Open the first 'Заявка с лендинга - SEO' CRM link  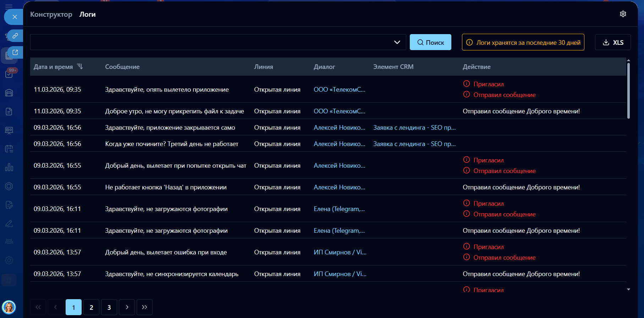tap(414, 128)
